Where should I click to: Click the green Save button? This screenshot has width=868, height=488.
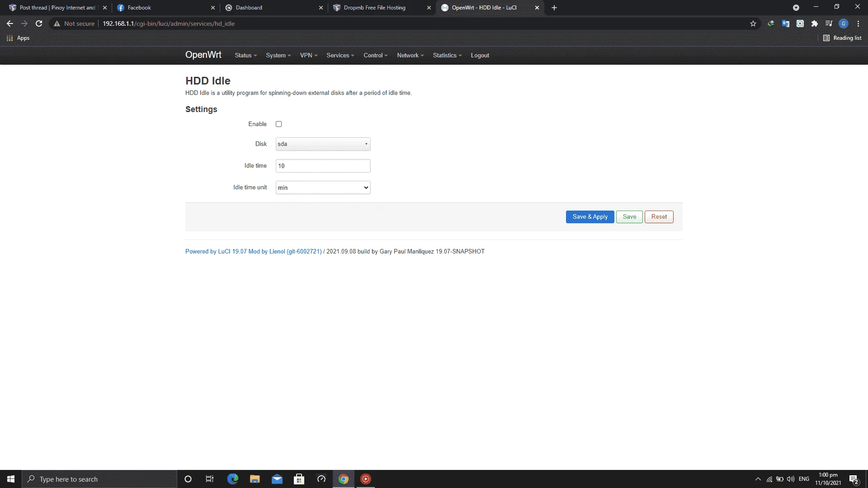pos(629,217)
